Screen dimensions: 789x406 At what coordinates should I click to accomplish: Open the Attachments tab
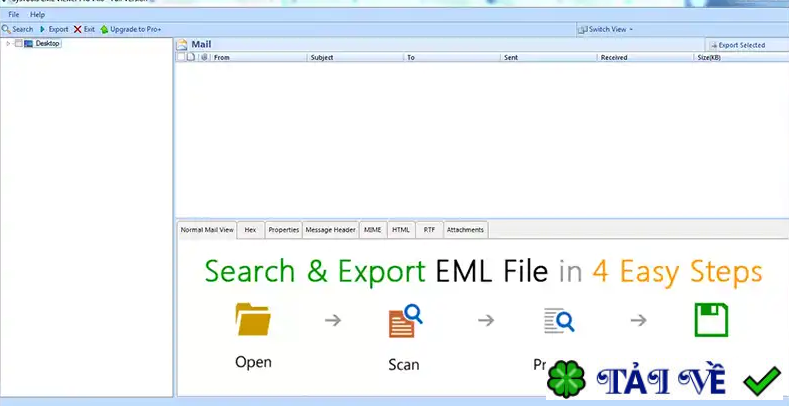click(x=465, y=230)
